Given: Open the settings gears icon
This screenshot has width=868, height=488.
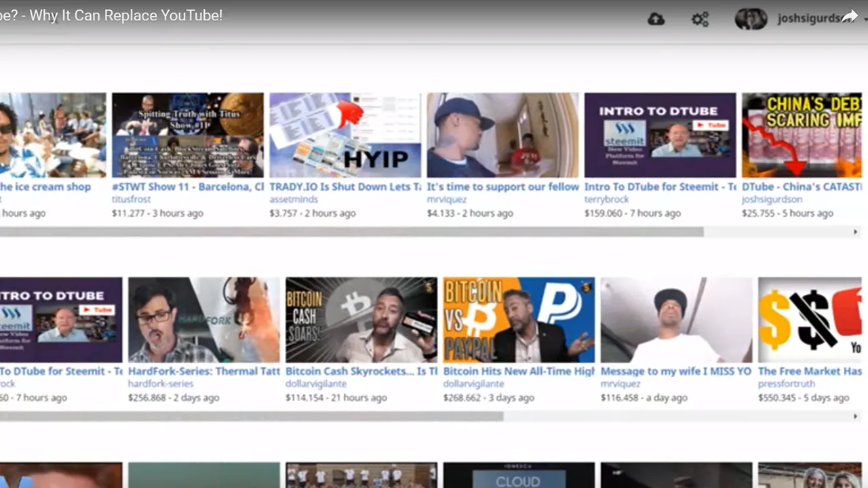Looking at the screenshot, I should (x=700, y=19).
